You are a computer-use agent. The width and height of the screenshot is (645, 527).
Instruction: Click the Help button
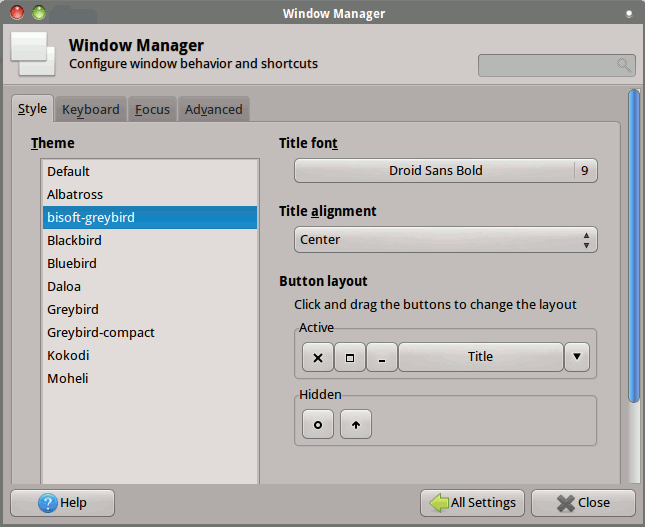63,503
